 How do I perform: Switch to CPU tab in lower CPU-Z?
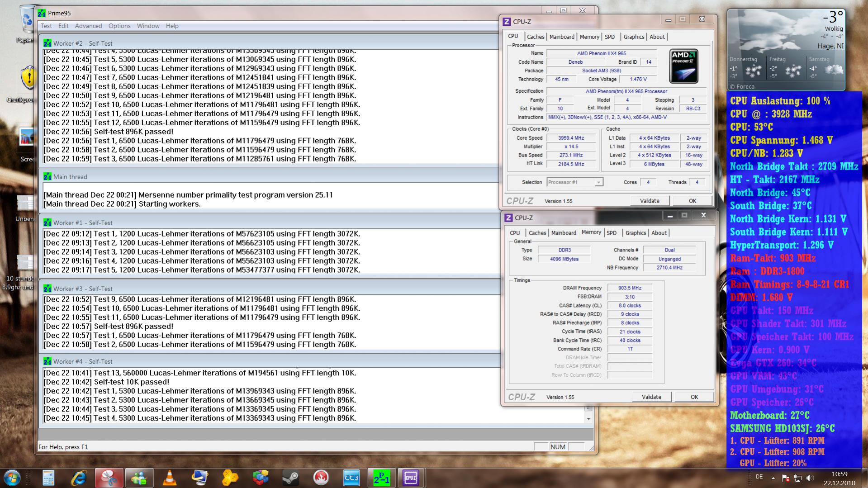tap(515, 233)
